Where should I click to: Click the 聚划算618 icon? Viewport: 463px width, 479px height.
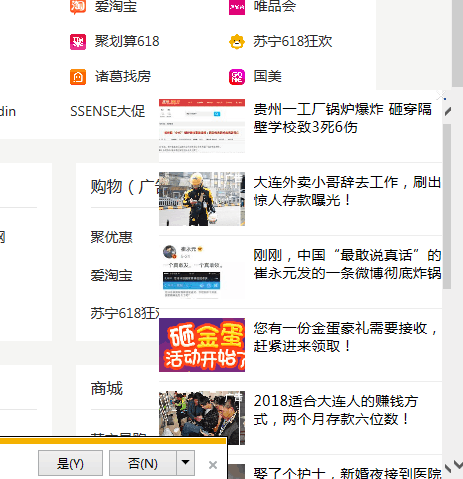(x=78, y=42)
